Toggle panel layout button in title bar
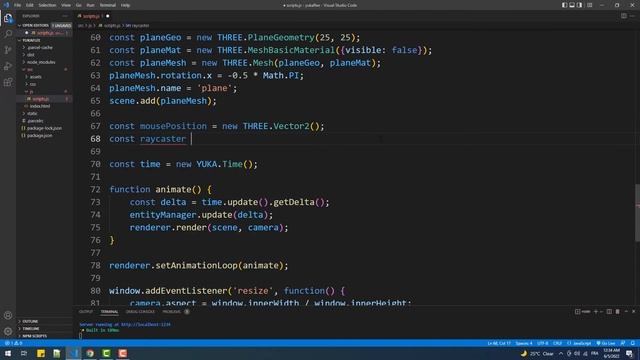Viewport: 640px width, 360px height. [572, 5]
